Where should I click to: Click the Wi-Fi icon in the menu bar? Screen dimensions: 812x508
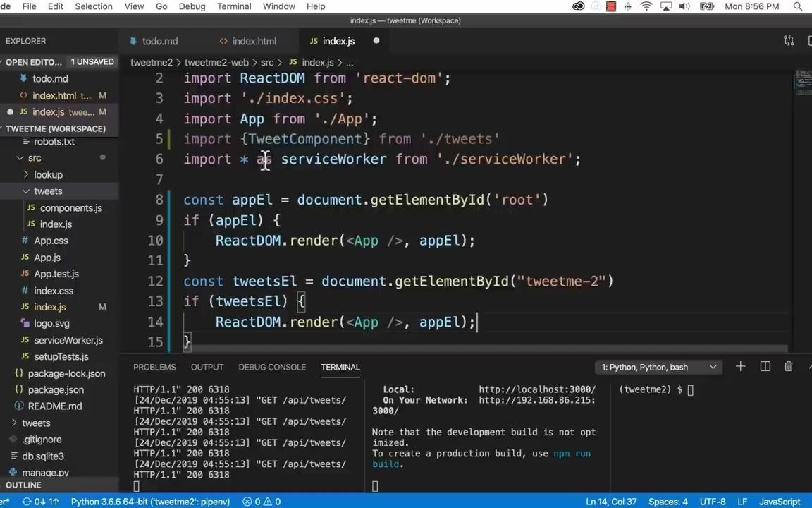(x=646, y=6)
